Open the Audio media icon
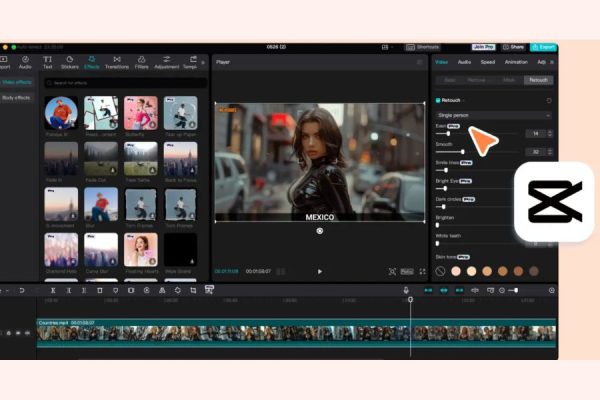Screen dimensions: 600x400 point(25,62)
